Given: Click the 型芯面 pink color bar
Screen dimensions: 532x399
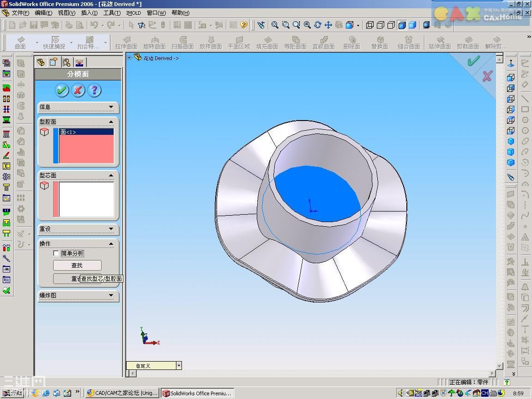Looking at the screenshot, I should click(56, 199).
